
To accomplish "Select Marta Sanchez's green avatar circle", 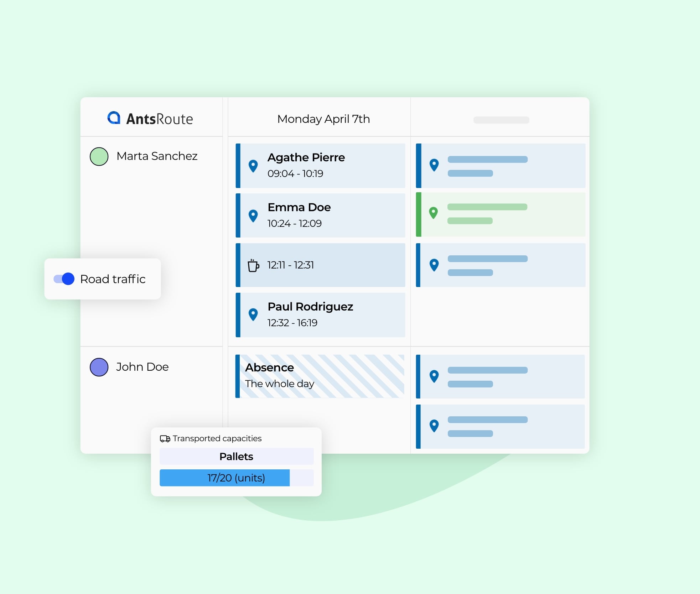I will pyautogui.click(x=99, y=157).
